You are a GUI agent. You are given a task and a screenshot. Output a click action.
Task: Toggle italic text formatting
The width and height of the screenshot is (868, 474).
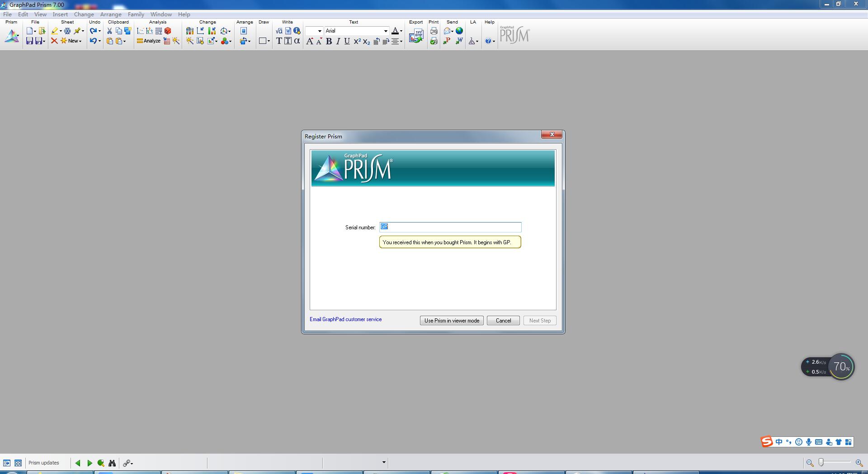click(338, 42)
